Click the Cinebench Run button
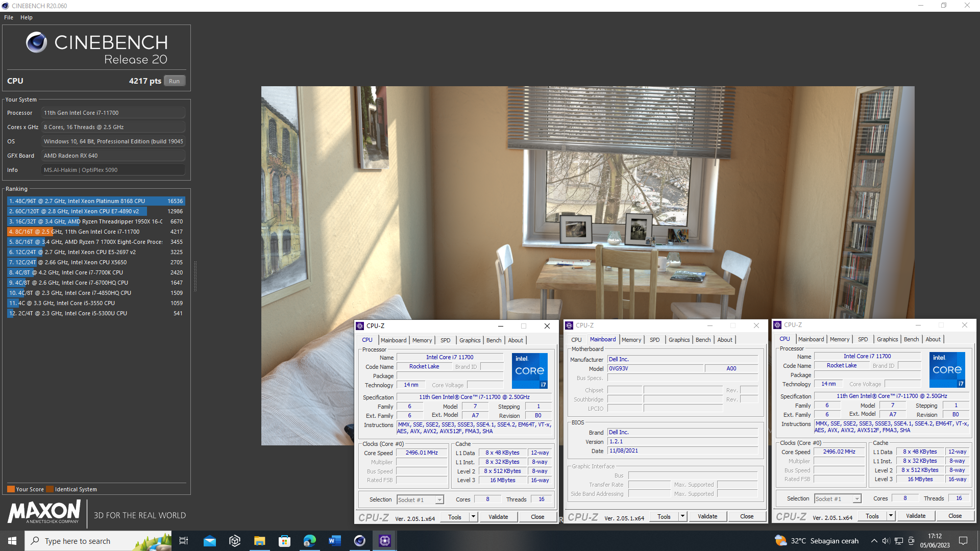The height and width of the screenshot is (551, 980). [175, 81]
